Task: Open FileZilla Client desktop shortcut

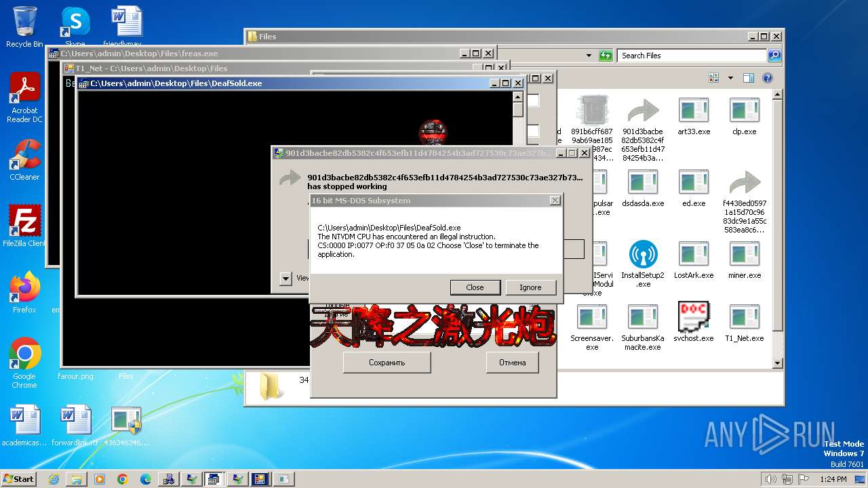Action: (x=24, y=226)
